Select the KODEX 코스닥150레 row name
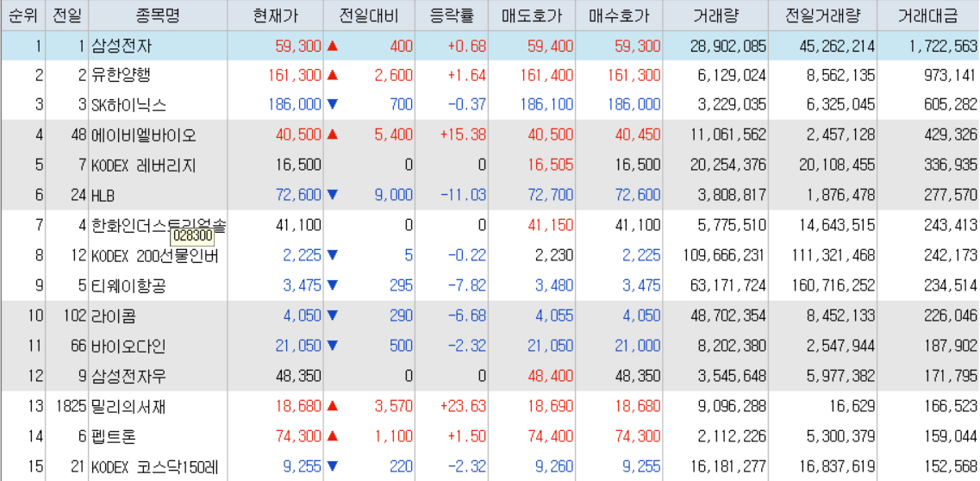Screen dimensions: 980x481 [154, 466]
